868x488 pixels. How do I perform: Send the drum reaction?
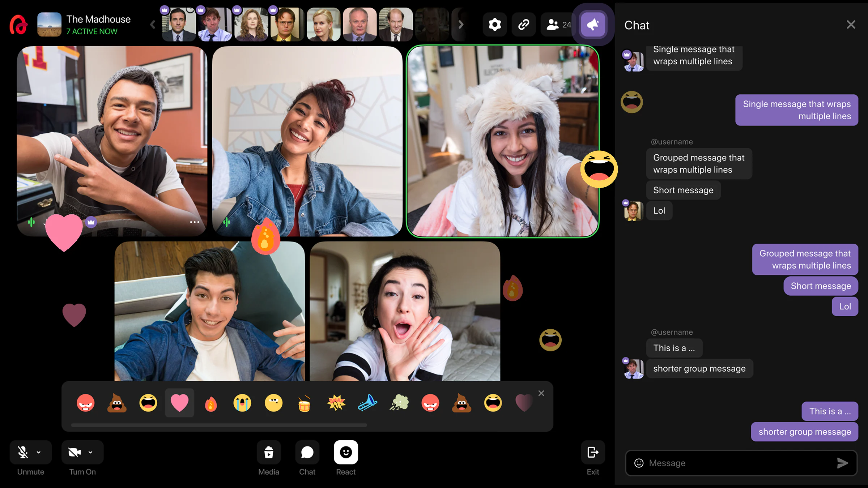click(305, 403)
